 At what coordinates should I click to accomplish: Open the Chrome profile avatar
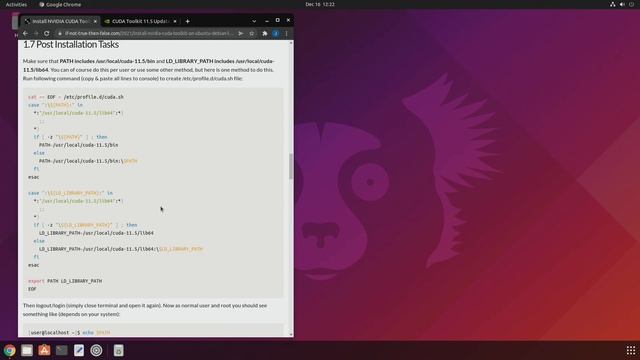(276, 33)
